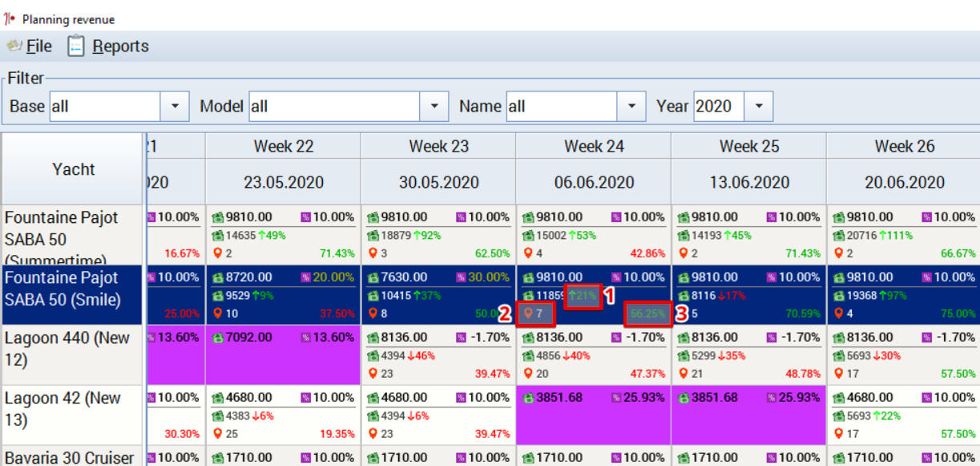The width and height of the screenshot is (980, 466).
Task: Click the 75.00% value in Week 26
Action: [958, 314]
